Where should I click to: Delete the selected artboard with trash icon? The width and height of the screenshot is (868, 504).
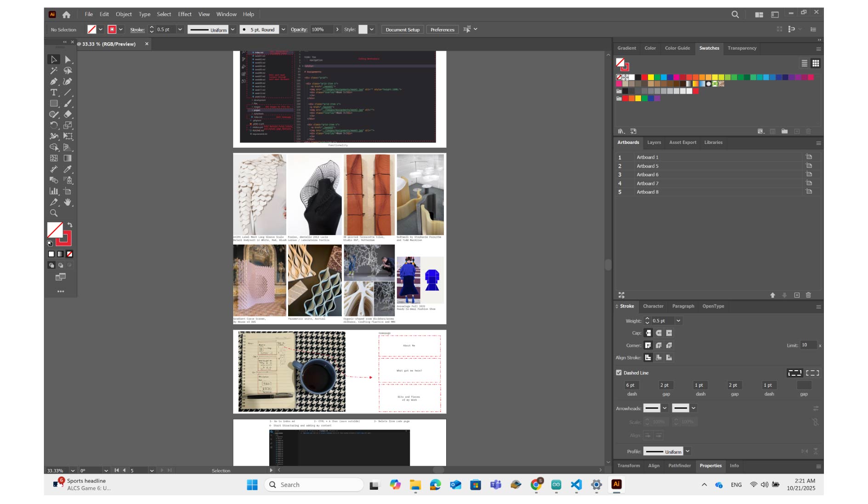click(x=808, y=295)
